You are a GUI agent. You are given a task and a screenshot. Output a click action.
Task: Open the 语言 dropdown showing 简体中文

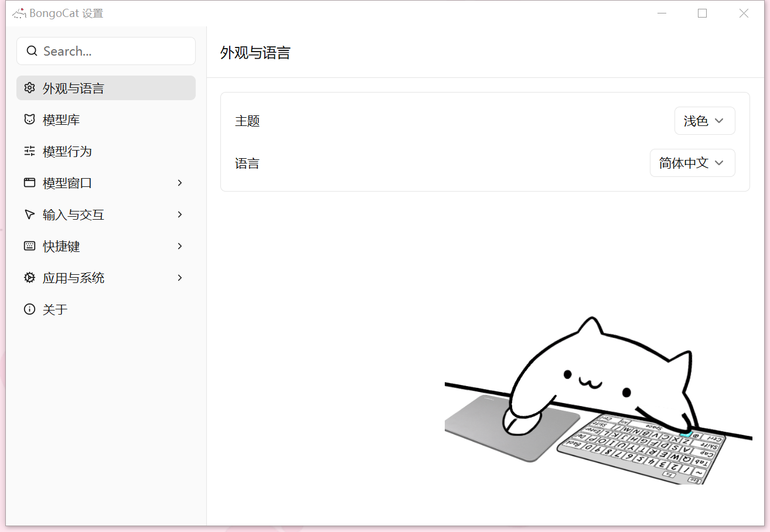[x=692, y=163]
